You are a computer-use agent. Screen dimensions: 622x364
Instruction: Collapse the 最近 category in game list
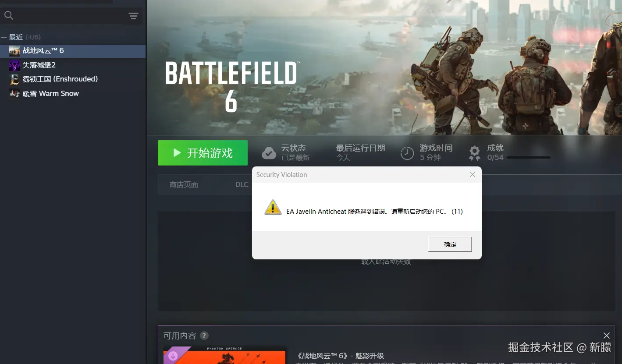[4, 37]
